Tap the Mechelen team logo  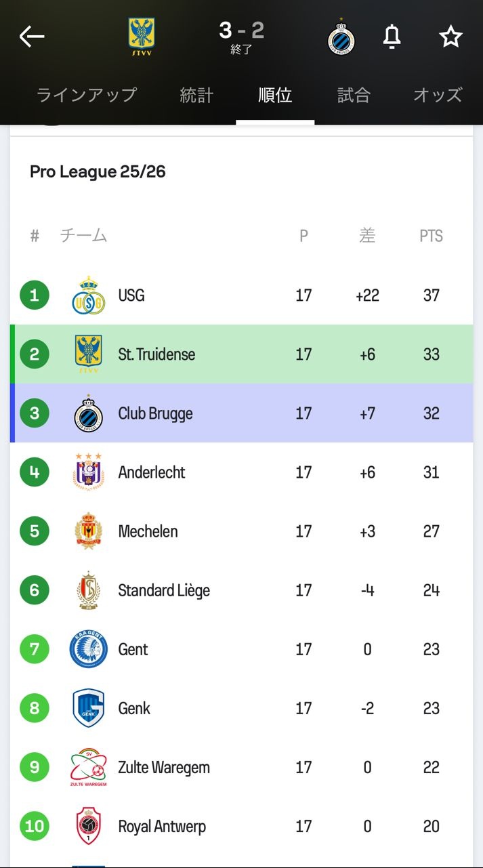pos(89,531)
